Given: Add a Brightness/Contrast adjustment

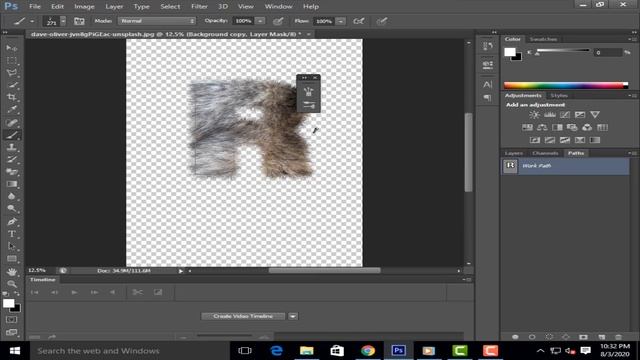Looking at the screenshot, I should [x=534, y=115].
